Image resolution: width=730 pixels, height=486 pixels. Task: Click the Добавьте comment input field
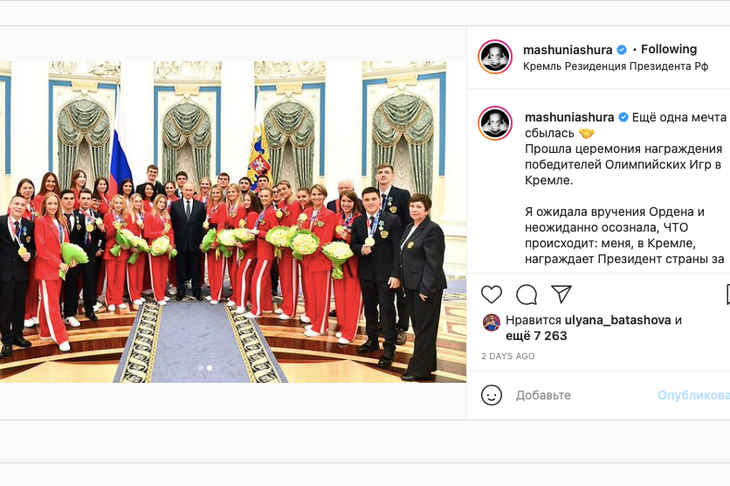[582, 395]
